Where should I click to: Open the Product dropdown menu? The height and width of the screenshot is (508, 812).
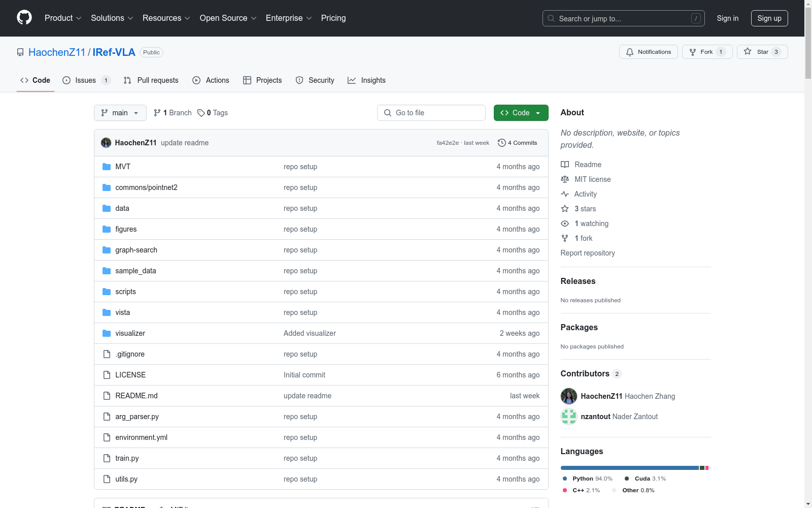point(63,18)
